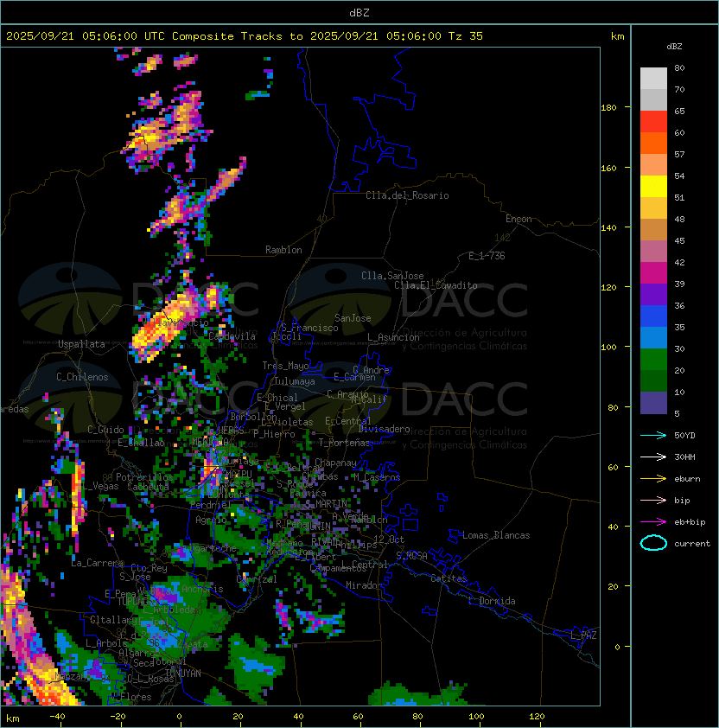Click the Lomas_Blancas map label
The image size is (719, 728).
(496, 535)
